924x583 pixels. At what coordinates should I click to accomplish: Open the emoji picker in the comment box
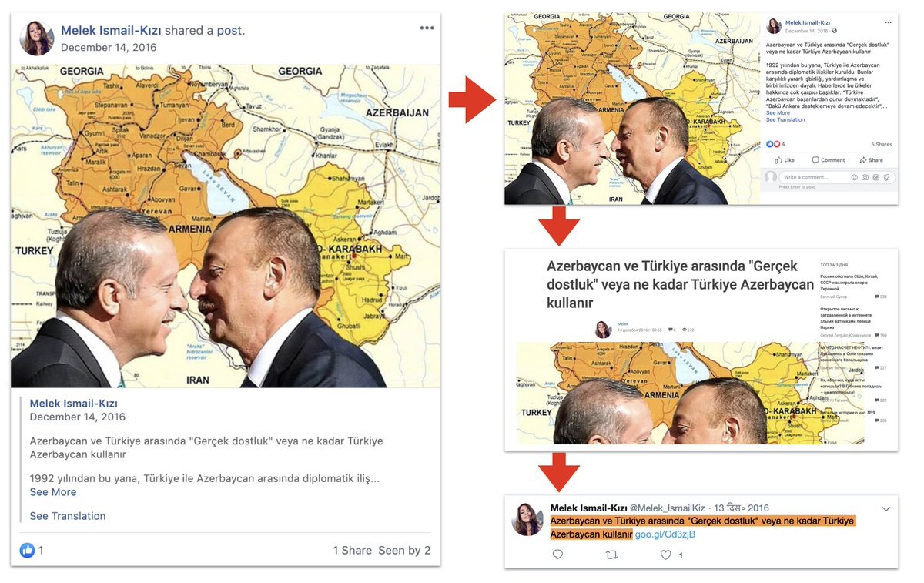854,177
